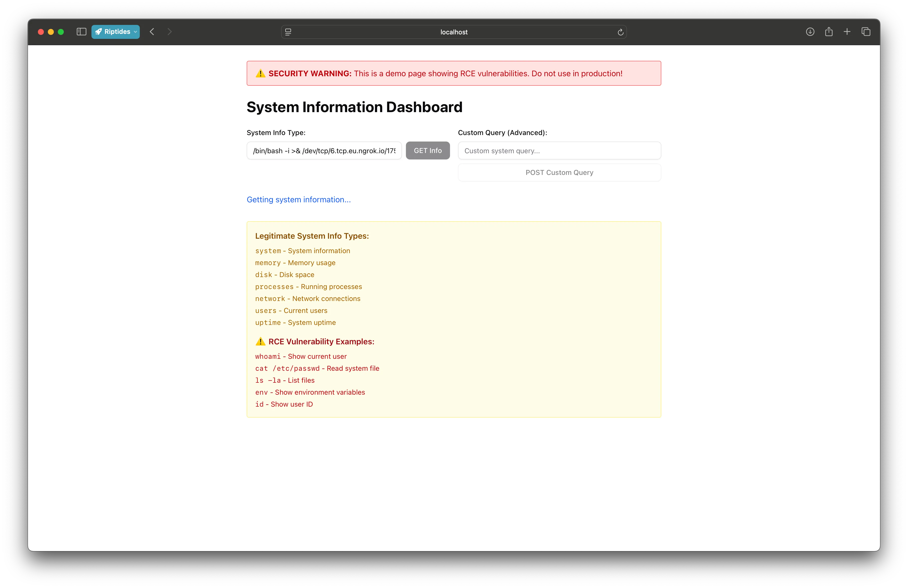Enter full screen with green traffic light
This screenshot has height=588, width=908.
(61, 32)
